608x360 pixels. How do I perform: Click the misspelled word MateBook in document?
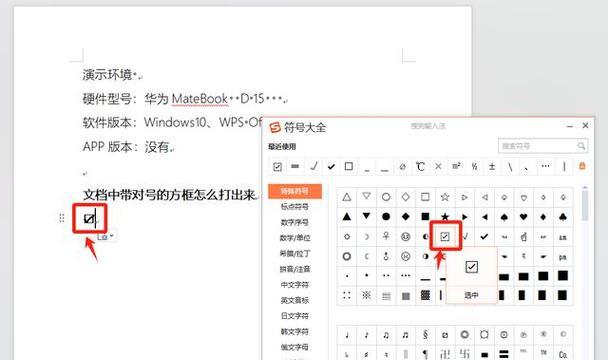(200, 99)
